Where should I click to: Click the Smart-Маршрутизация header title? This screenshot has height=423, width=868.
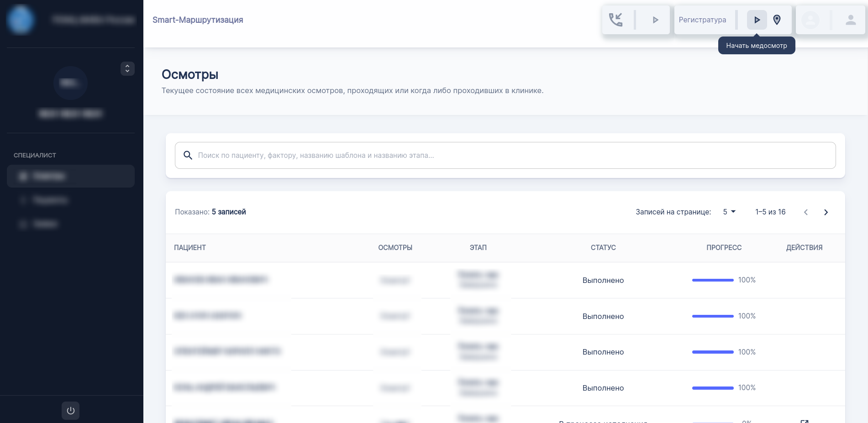[x=198, y=20]
